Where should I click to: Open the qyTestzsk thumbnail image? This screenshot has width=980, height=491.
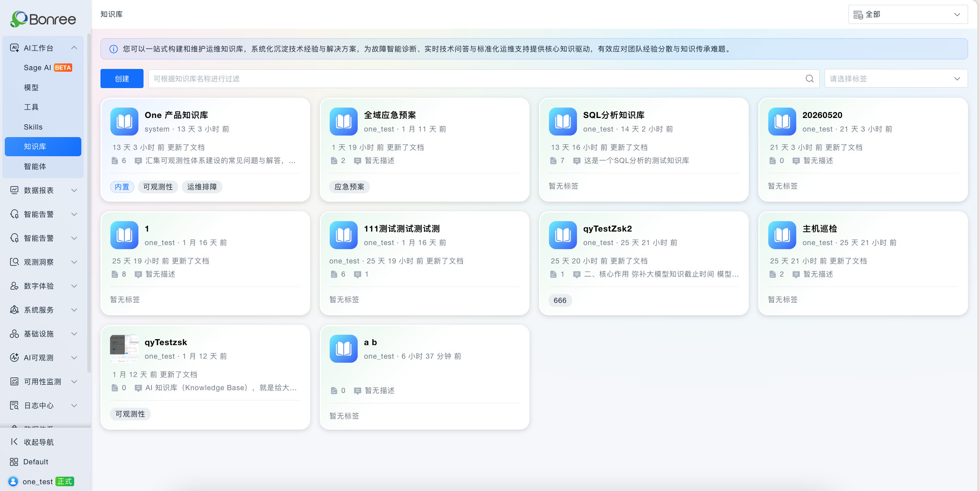[124, 349]
